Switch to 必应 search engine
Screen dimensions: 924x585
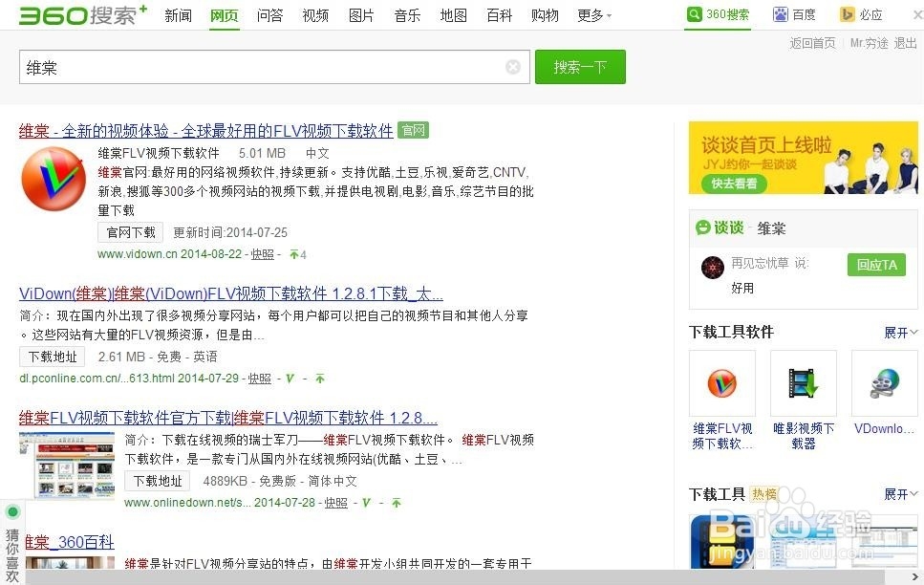pos(862,14)
